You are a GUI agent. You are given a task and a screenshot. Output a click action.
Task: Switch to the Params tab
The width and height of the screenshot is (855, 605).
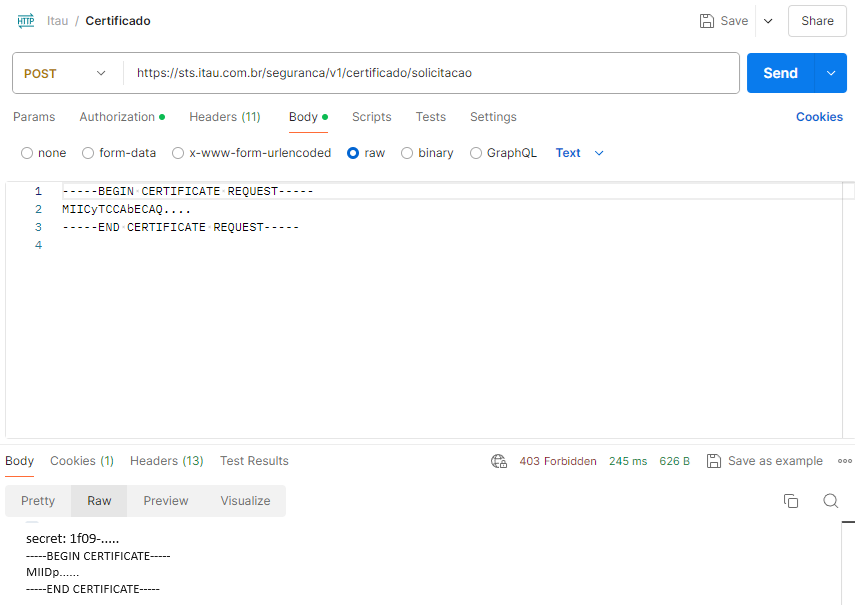pos(34,117)
